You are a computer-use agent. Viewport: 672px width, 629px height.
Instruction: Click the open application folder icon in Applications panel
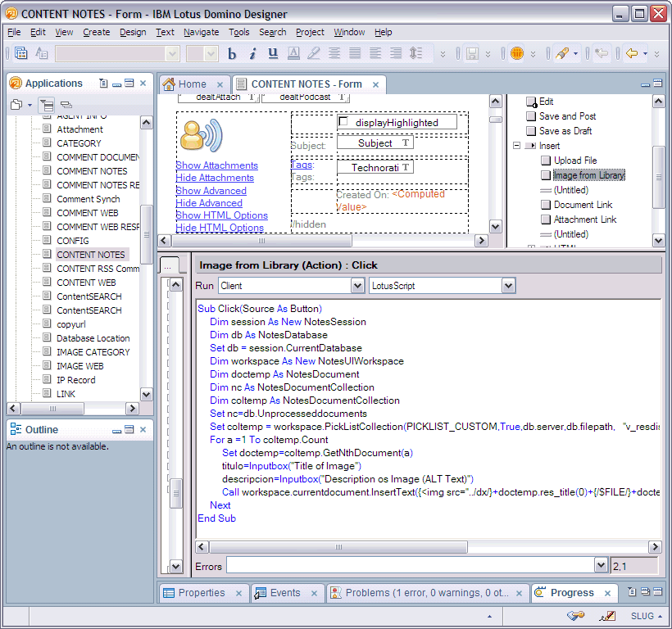(x=16, y=105)
